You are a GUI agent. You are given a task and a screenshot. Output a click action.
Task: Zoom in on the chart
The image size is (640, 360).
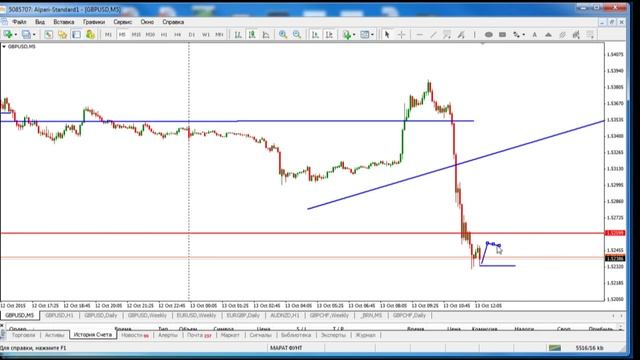pyautogui.click(x=282, y=35)
